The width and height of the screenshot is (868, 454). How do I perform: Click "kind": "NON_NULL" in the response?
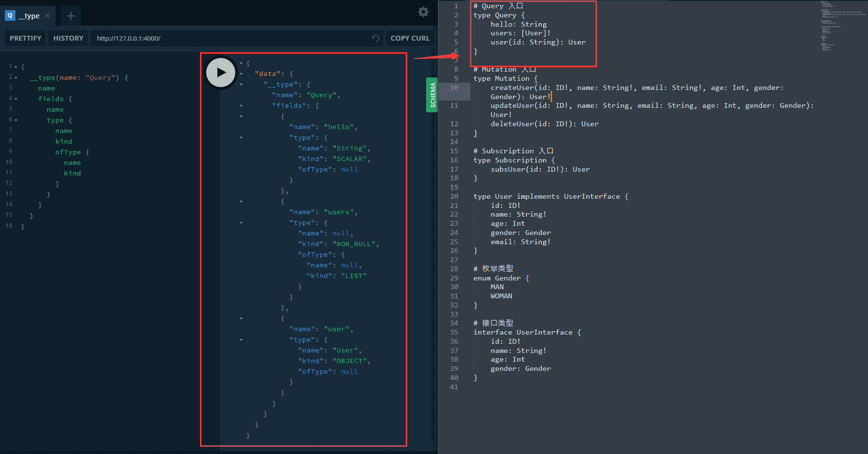339,244
